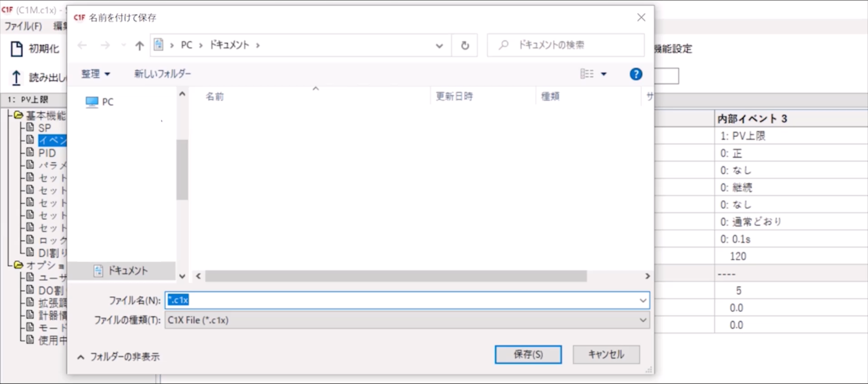
Task: Open the help icon in the save dialog
Action: (635, 74)
